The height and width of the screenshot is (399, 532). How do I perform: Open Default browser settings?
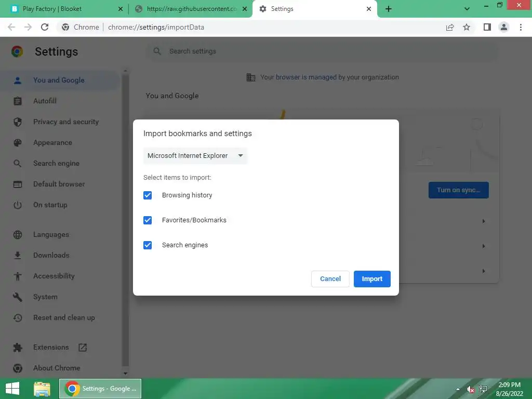click(x=60, y=184)
